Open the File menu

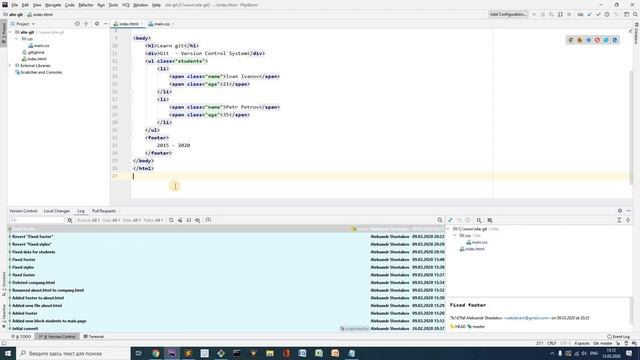coord(15,5)
